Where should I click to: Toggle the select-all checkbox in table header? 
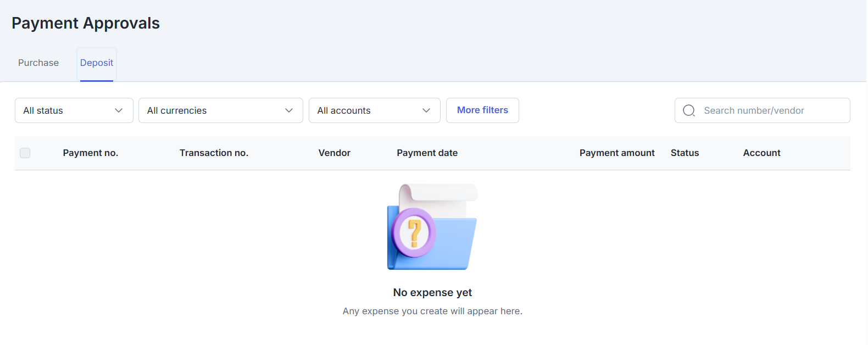click(25, 153)
